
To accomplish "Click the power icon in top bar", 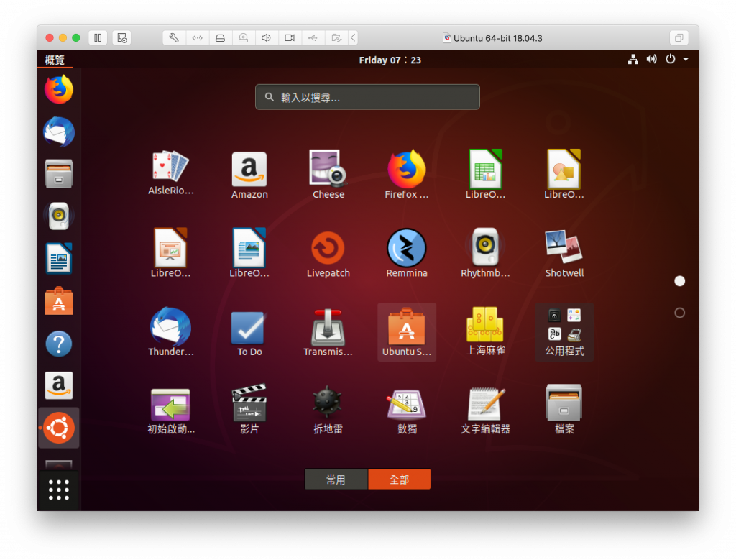I will click(671, 59).
